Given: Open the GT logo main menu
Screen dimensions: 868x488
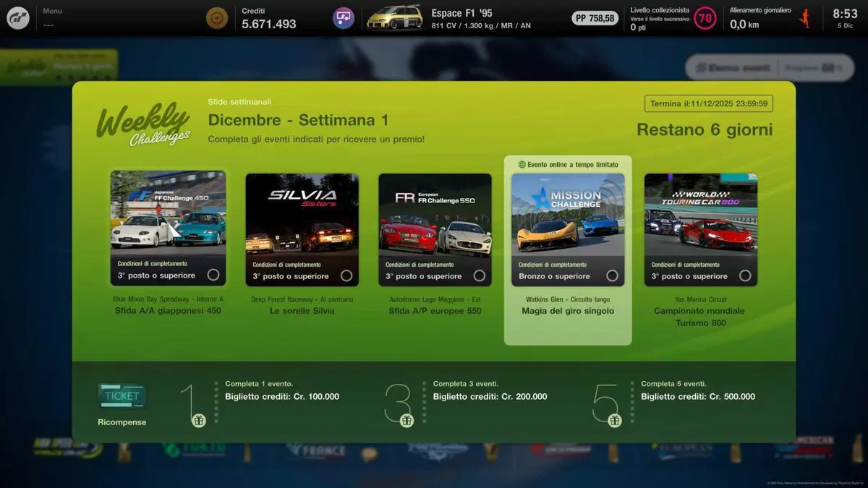Looking at the screenshot, I should click(x=18, y=18).
